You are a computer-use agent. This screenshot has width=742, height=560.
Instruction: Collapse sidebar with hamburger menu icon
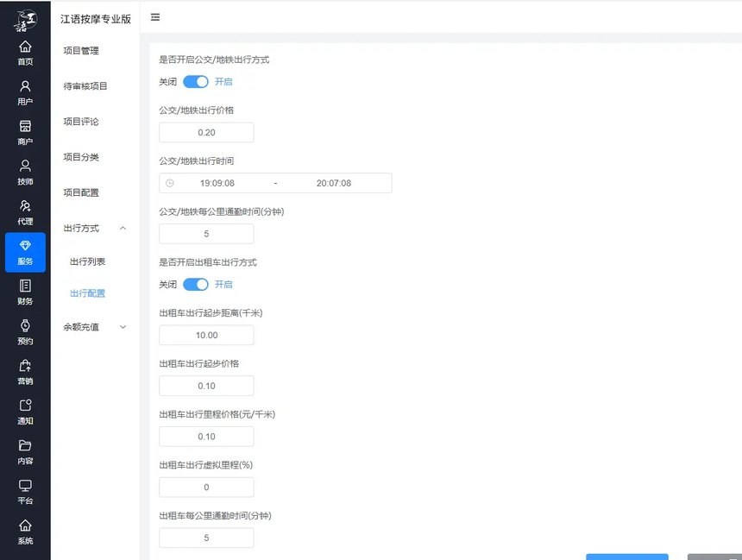click(x=155, y=17)
